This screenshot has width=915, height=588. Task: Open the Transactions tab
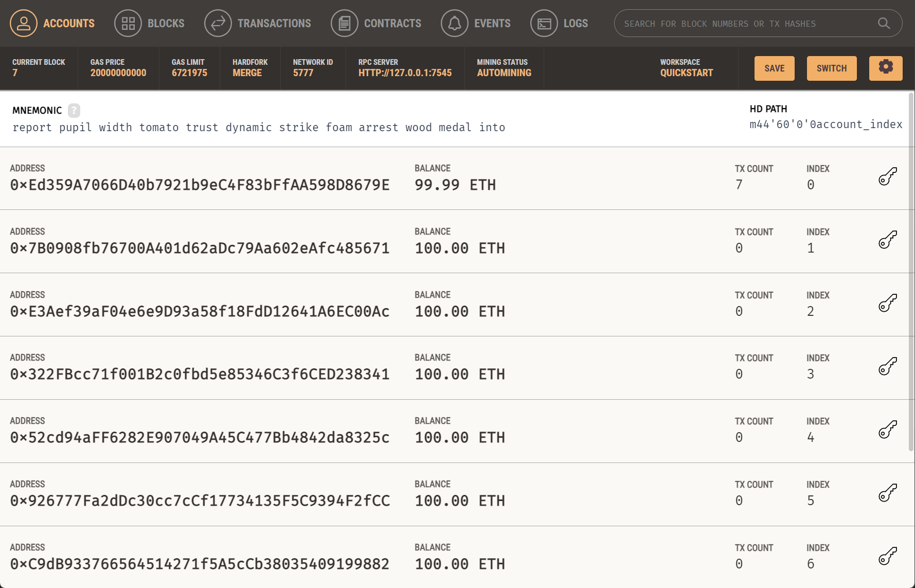(258, 23)
